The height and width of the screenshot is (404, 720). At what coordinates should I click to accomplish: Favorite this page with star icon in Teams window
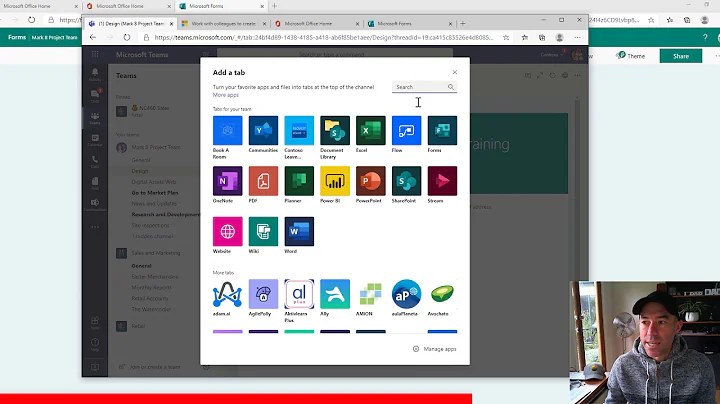(x=506, y=38)
